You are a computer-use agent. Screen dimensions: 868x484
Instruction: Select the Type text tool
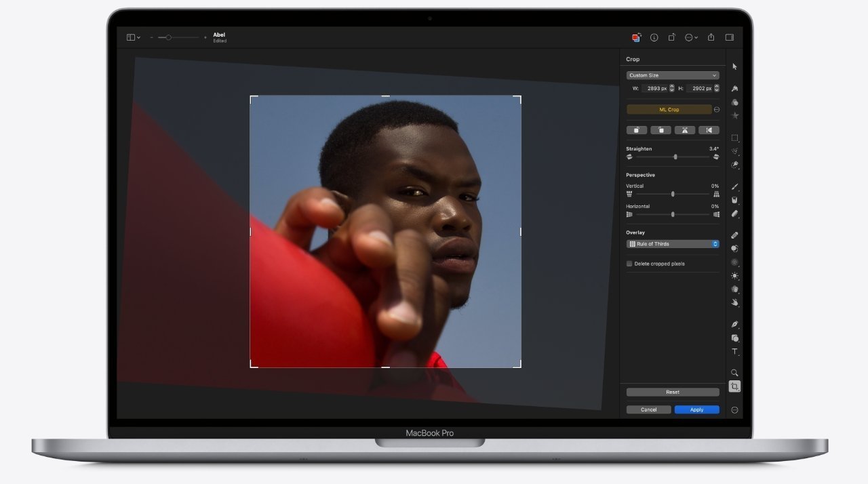pos(734,352)
